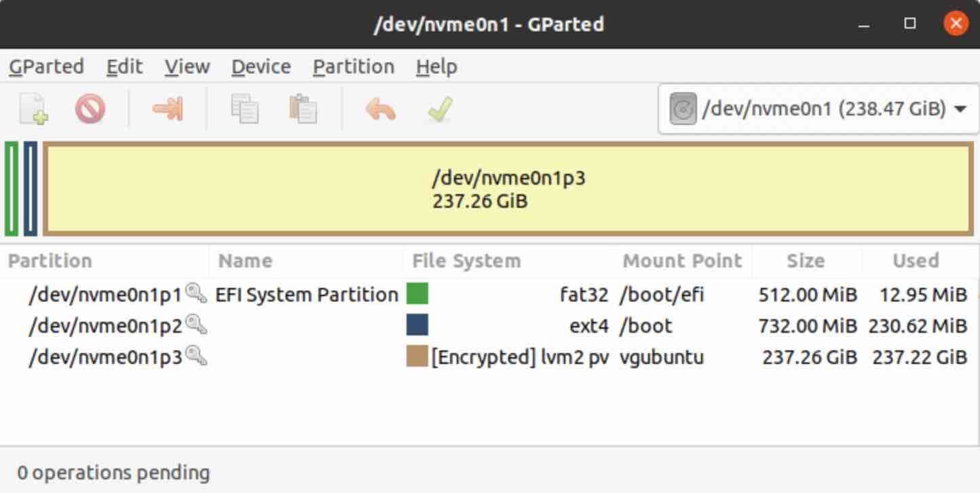Image resolution: width=980 pixels, height=493 pixels.
Task: Open the View menu
Action: tap(187, 67)
